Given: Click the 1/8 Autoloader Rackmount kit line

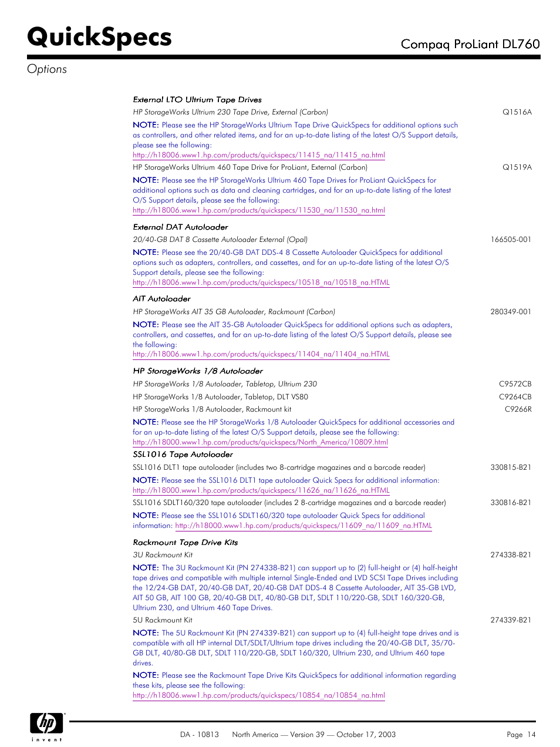Looking at the screenshot, I should [x=212, y=409].
